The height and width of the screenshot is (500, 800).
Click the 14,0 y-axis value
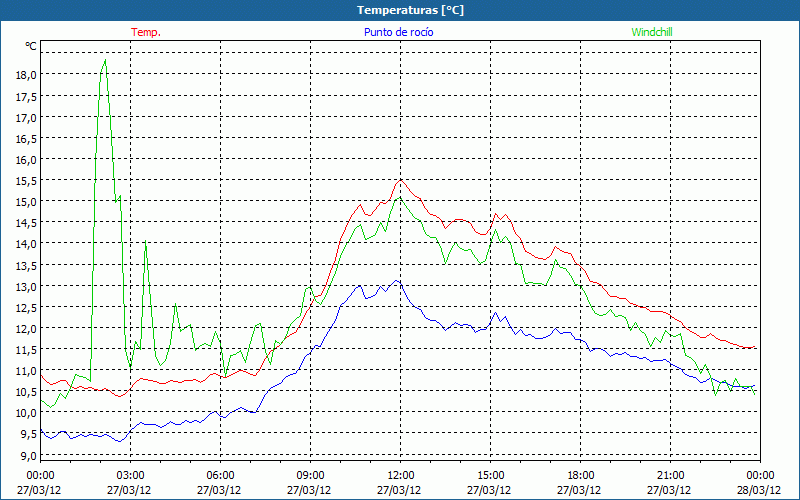pos(27,244)
